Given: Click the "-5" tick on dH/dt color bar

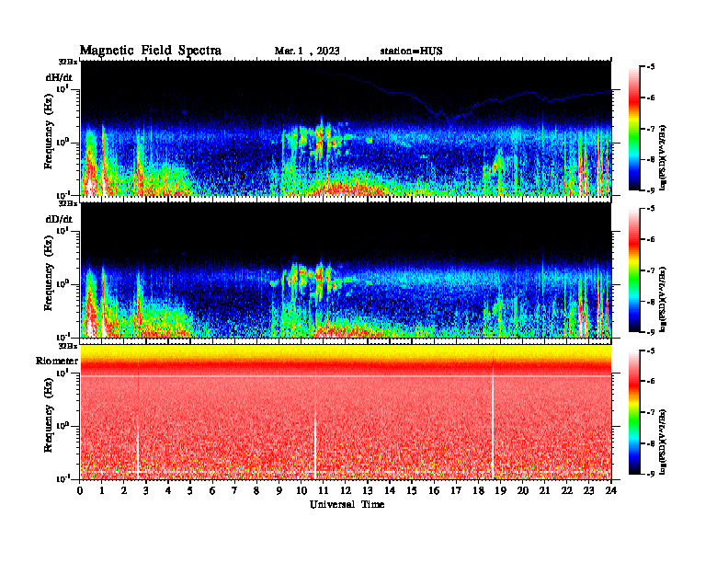Looking at the screenshot, I should click(x=651, y=67).
